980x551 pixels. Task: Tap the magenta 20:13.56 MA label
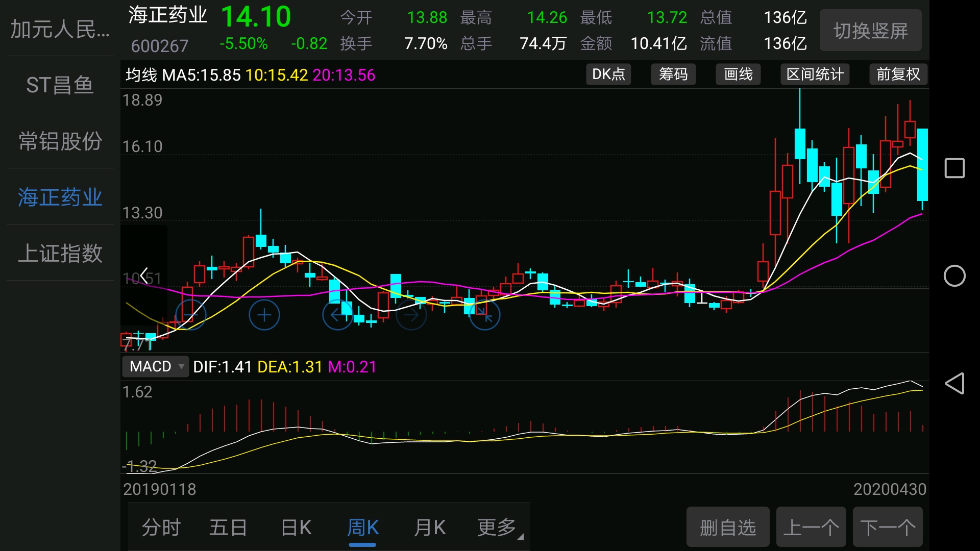click(x=344, y=75)
